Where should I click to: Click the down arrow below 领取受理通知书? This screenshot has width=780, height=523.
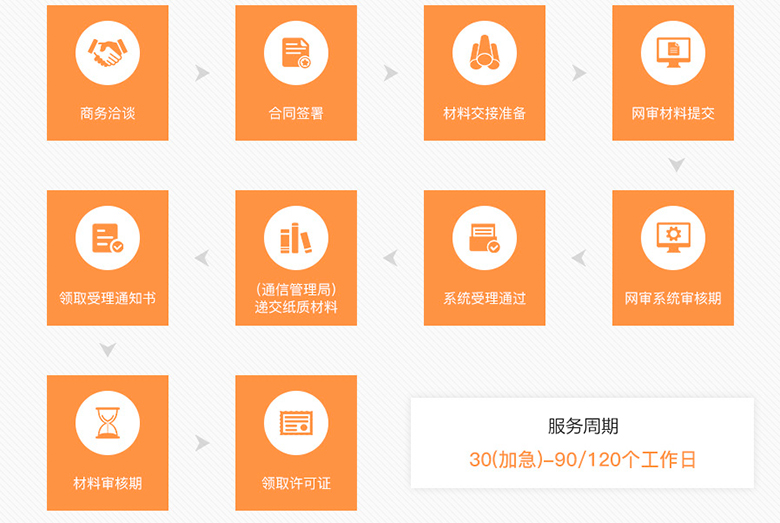point(108,350)
